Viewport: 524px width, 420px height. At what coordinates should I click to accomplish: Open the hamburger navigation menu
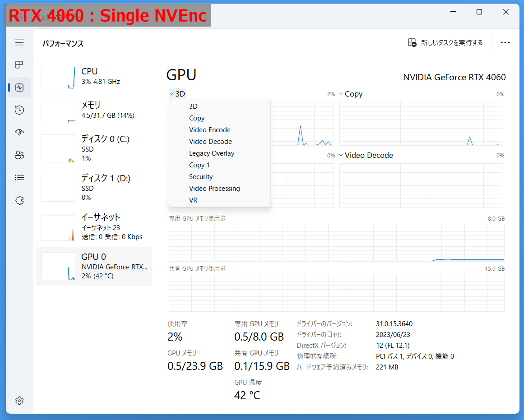(x=19, y=42)
